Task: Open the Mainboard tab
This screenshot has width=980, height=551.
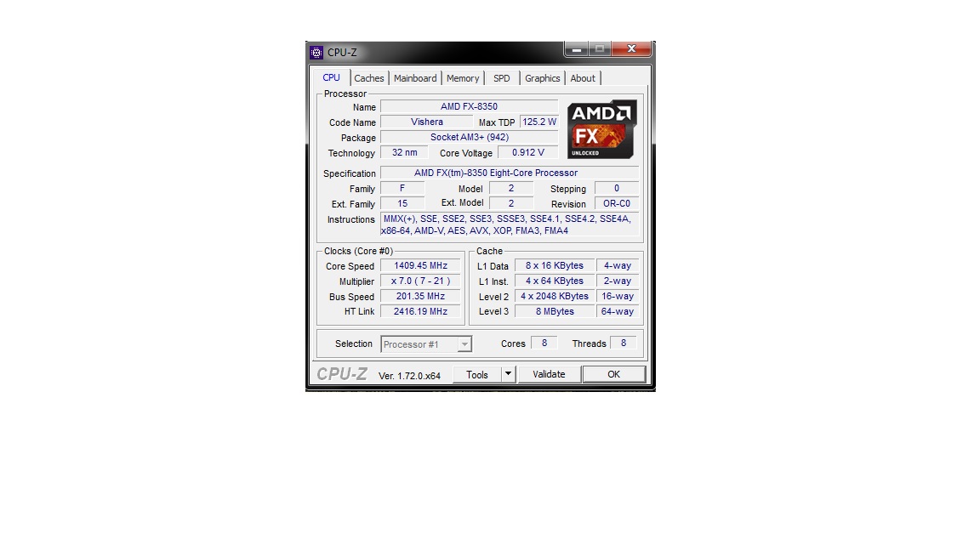Action: tap(415, 78)
